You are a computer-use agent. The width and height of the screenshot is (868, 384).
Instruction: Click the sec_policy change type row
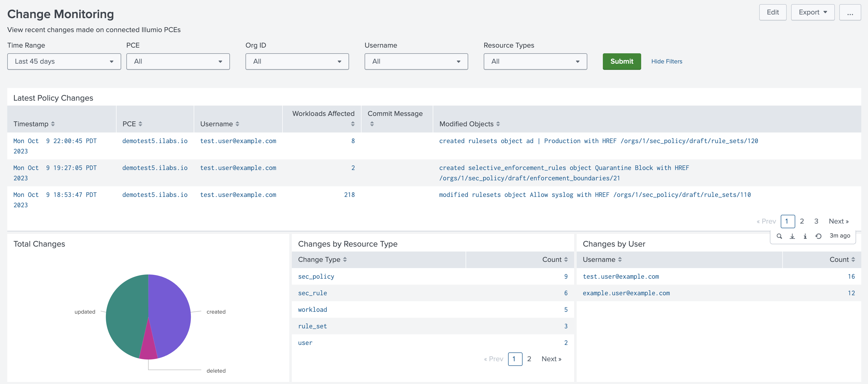click(433, 277)
